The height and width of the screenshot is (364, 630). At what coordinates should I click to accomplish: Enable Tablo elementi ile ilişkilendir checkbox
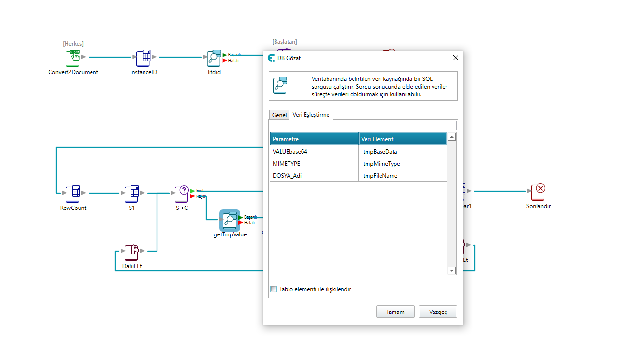coord(274,289)
